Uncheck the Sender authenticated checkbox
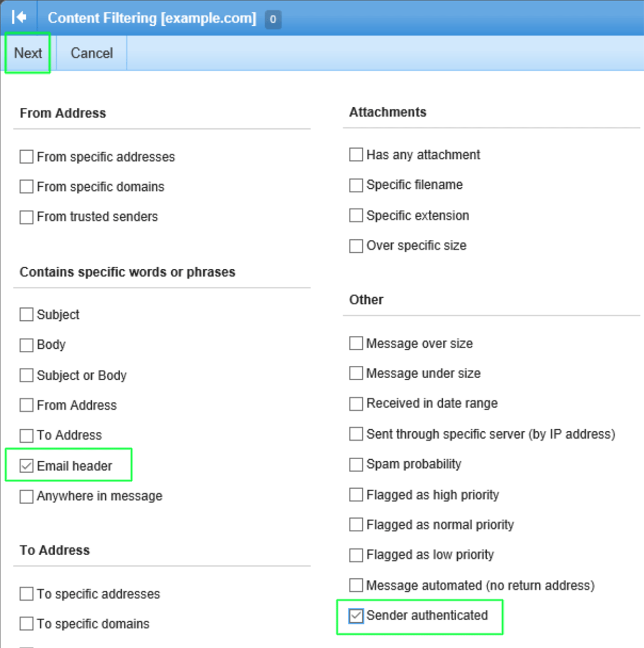Image resolution: width=644 pixels, height=648 pixels. click(x=356, y=615)
